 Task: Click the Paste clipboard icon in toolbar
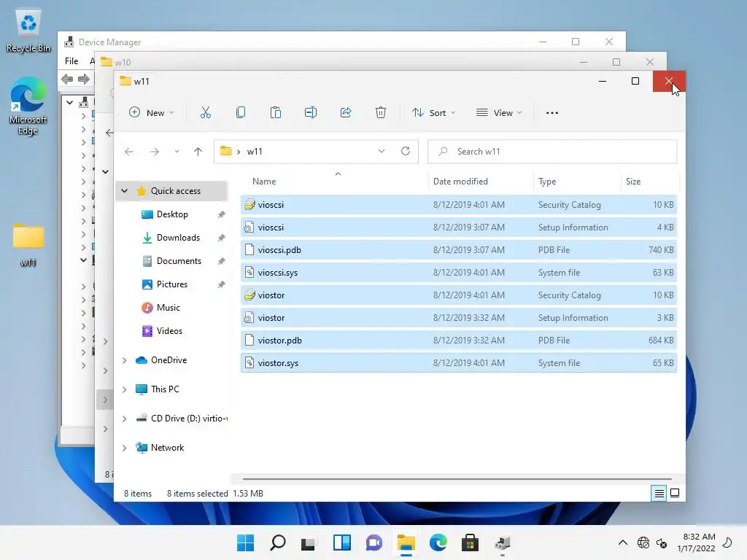275,113
